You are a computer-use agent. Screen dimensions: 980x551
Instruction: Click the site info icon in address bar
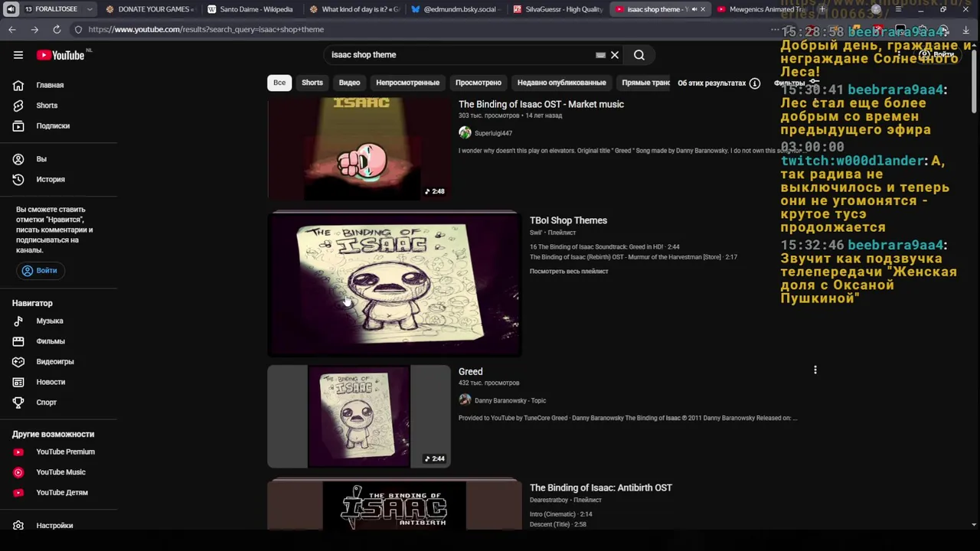point(78,29)
